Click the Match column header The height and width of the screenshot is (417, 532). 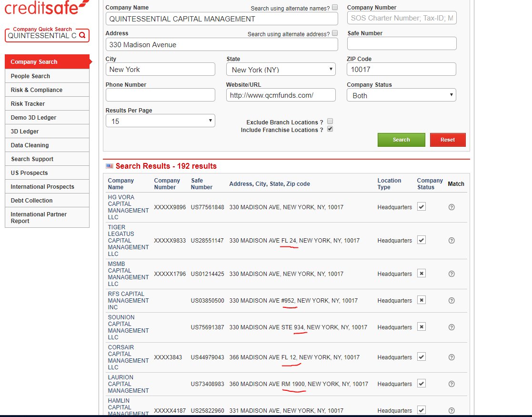pyautogui.click(x=456, y=183)
